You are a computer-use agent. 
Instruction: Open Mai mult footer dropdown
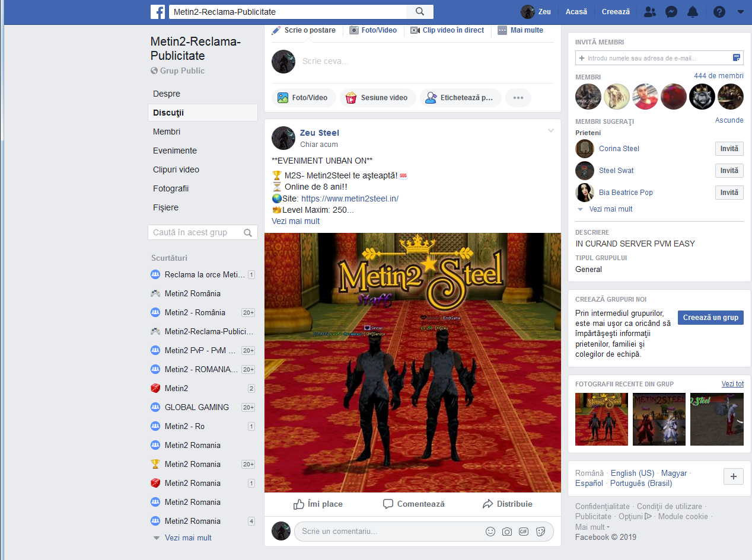[592, 527]
